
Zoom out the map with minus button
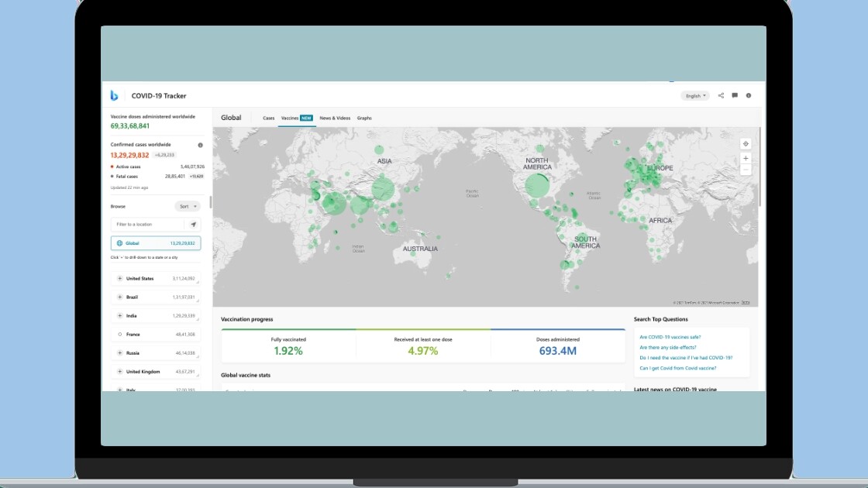point(746,169)
